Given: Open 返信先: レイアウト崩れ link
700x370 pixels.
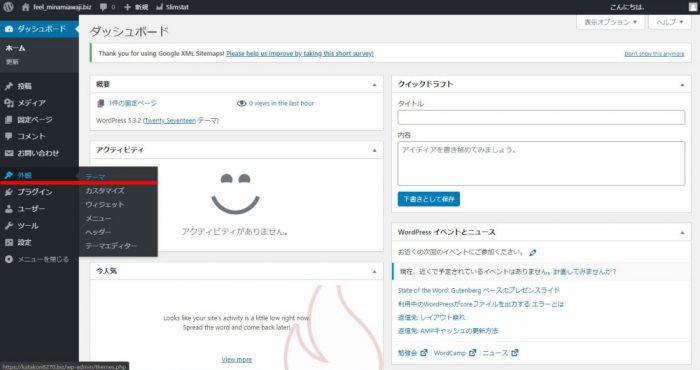Looking at the screenshot, I should pos(431,318).
